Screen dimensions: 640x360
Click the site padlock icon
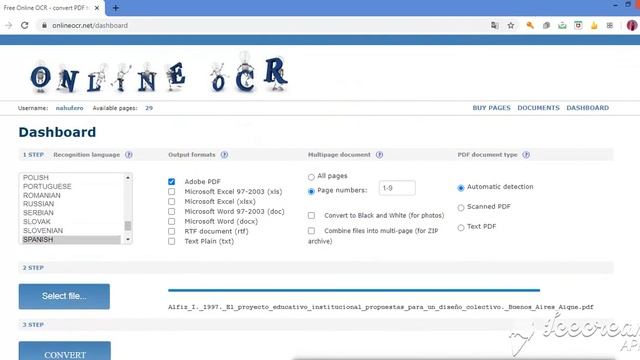click(x=44, y=25)
